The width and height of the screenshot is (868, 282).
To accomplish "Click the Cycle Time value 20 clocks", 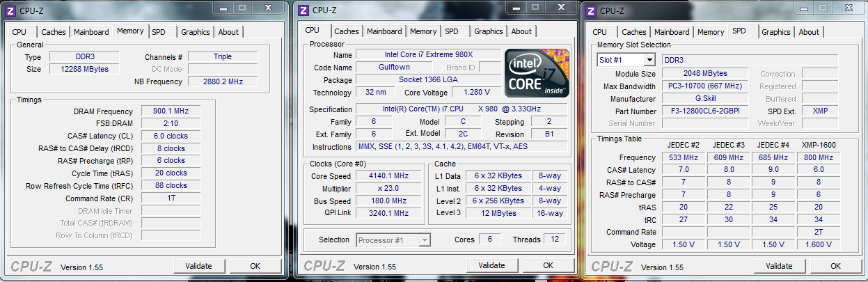I will click(171, 173).
